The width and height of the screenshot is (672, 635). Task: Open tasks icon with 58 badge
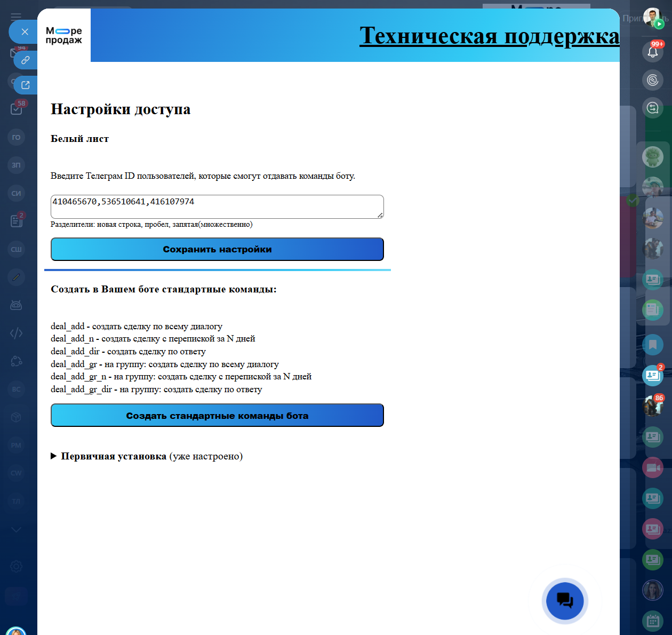click(17, 109)
